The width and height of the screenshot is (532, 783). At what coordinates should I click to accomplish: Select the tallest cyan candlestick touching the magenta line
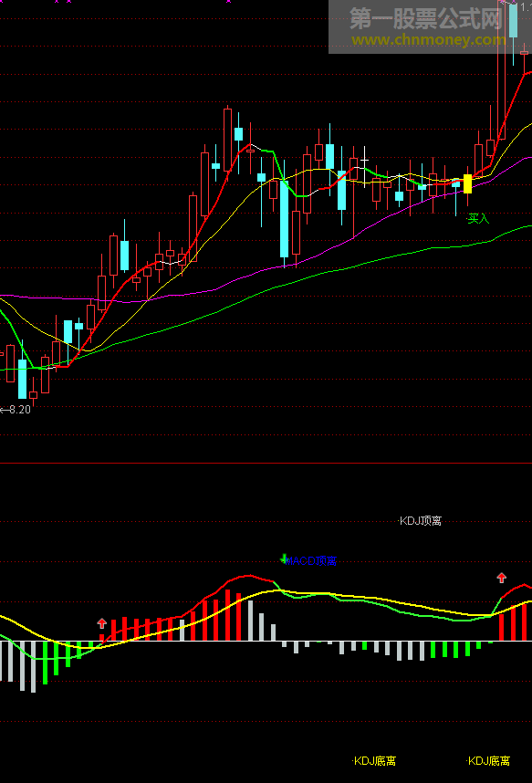point(284,218)
